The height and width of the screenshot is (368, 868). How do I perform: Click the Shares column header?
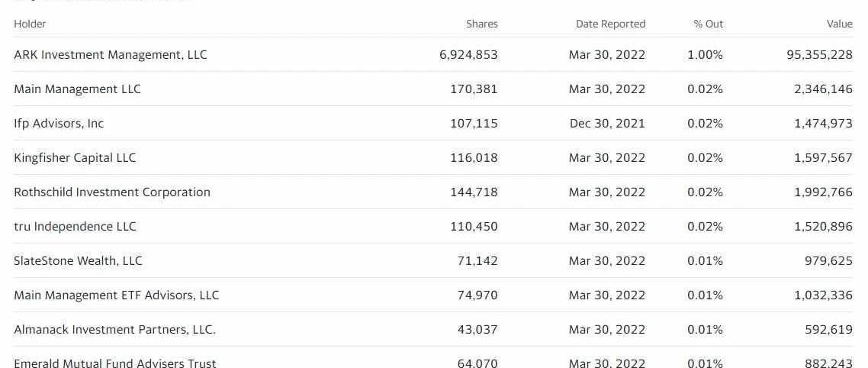tap(481, 24)
